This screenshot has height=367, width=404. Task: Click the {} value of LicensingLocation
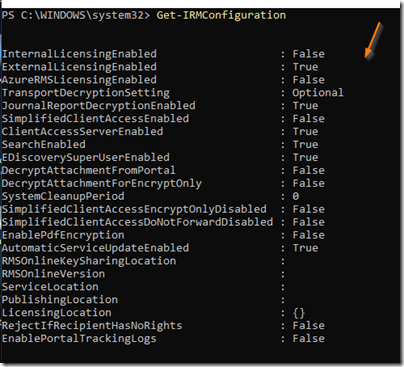[x=299, y=313]
